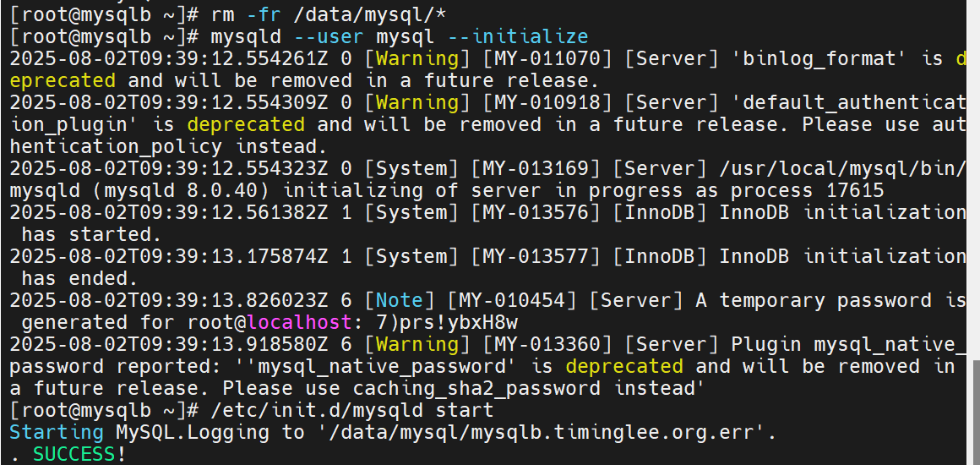The width and height of the screenshot is (980, 465).
Task: Click the '[Note]' tag
Action: click(x=400, y=300)
